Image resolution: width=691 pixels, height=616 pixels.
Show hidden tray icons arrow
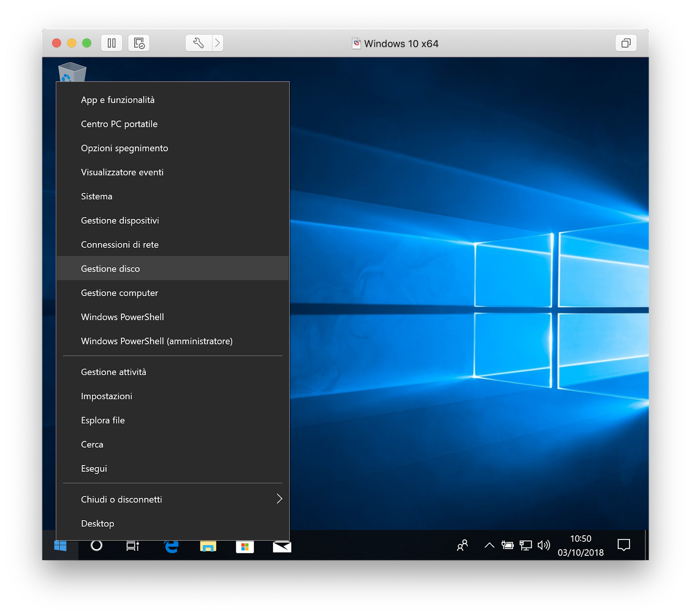(x=489, y=545)
